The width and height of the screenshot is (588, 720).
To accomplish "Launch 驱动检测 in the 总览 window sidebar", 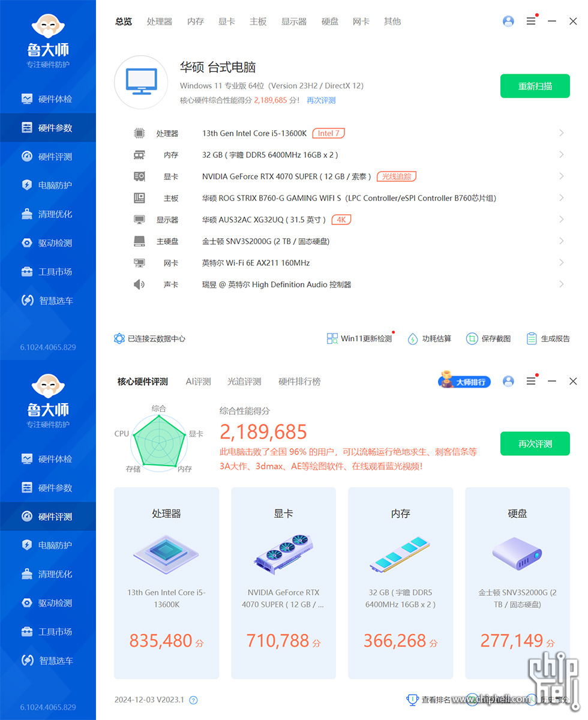I will click(48, 243).
